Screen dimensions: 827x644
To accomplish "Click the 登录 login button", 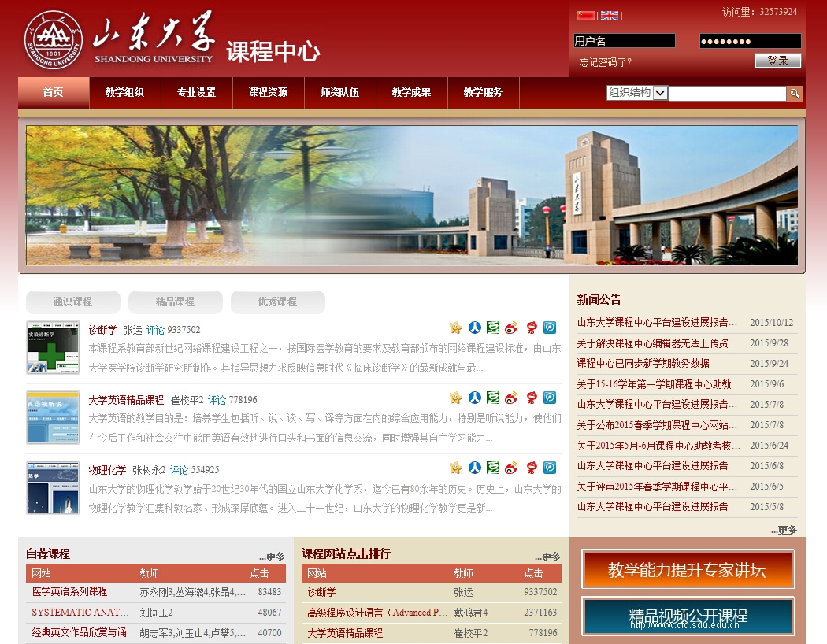I will 777,60.
